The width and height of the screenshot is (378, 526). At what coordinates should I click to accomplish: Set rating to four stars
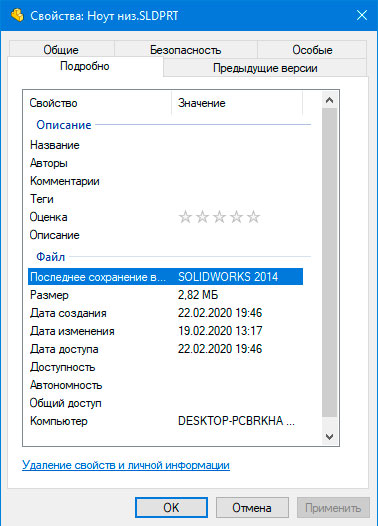tap(236, 217)
